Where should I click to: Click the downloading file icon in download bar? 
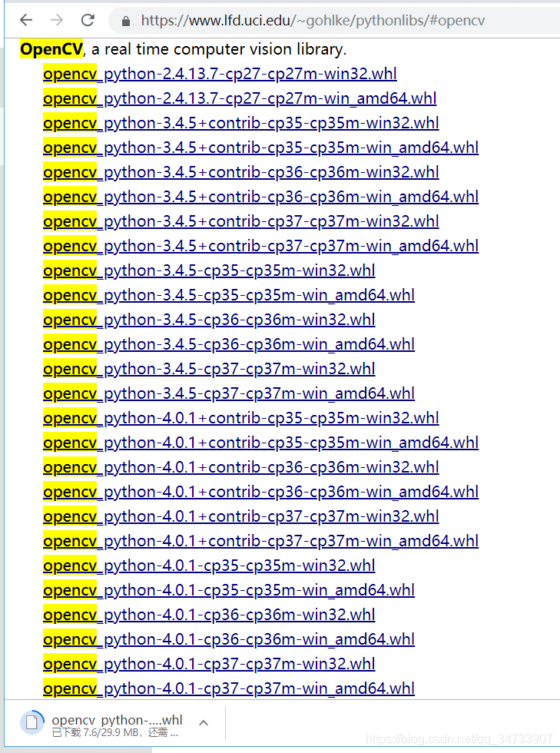point(32,721)
